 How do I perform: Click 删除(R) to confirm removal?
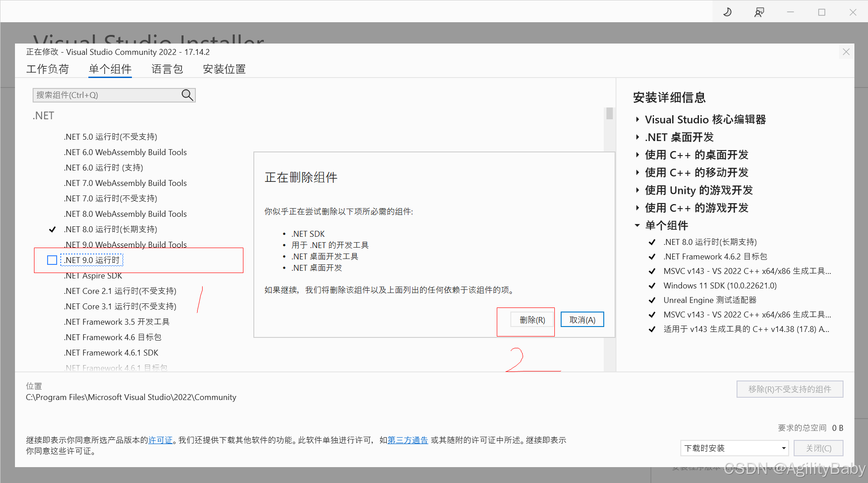click(532, 320)
